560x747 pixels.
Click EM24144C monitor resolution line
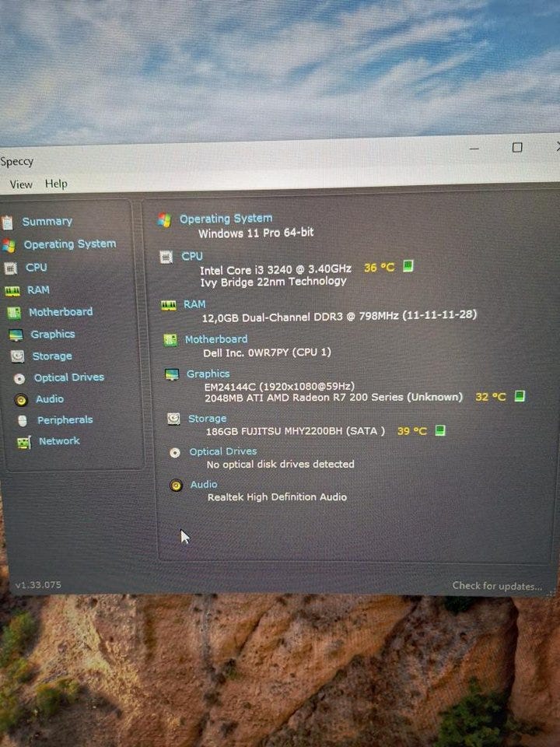pyautogui.click(x=279, y=387)
